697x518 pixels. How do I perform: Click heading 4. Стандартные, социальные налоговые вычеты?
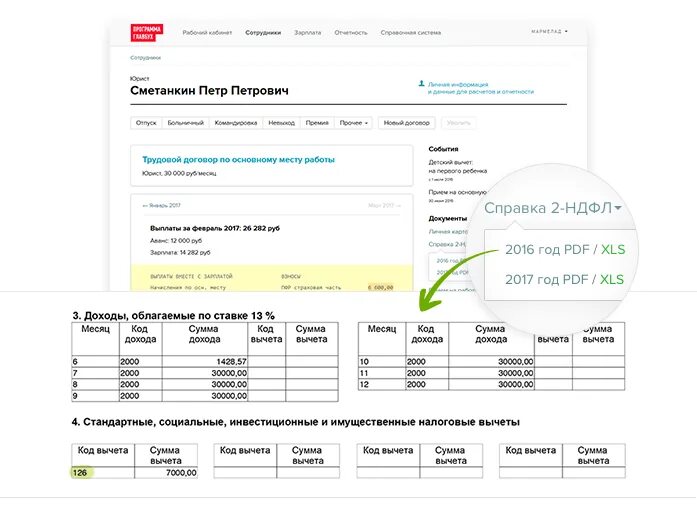(x=296, y=422)
